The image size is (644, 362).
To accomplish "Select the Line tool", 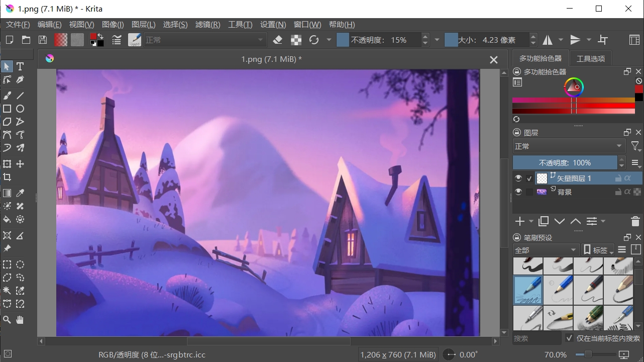I will [20, 96].
